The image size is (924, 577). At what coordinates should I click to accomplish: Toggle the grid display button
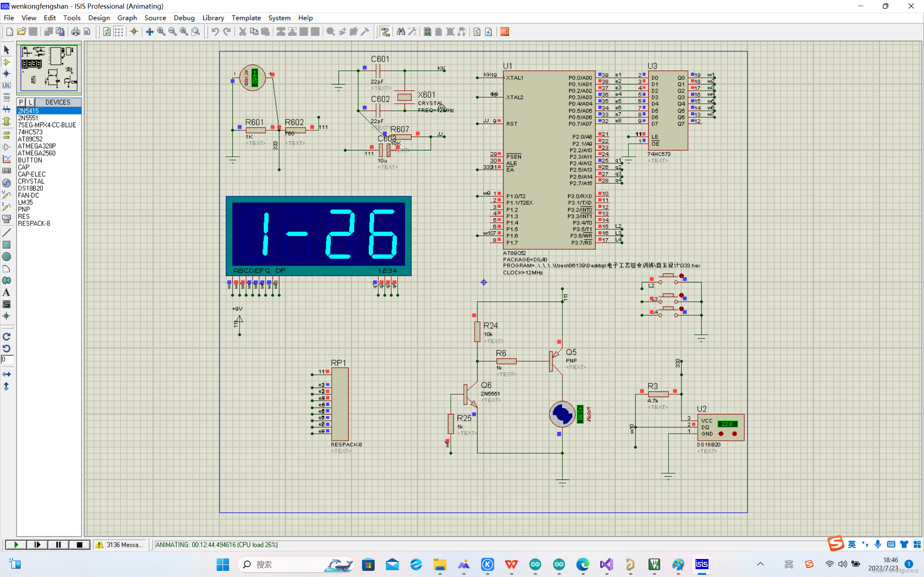point(119,32)
